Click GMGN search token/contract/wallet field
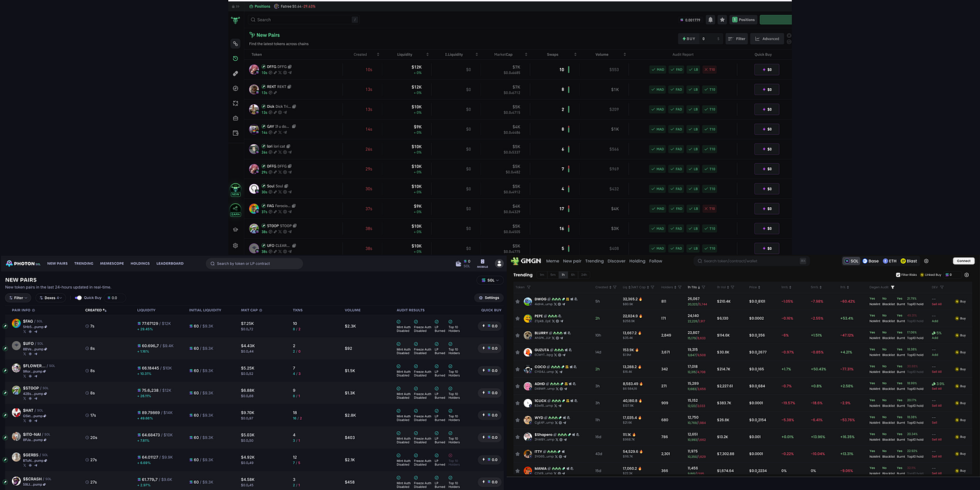This screenshot has height=490, width=980. click(751, 261)
